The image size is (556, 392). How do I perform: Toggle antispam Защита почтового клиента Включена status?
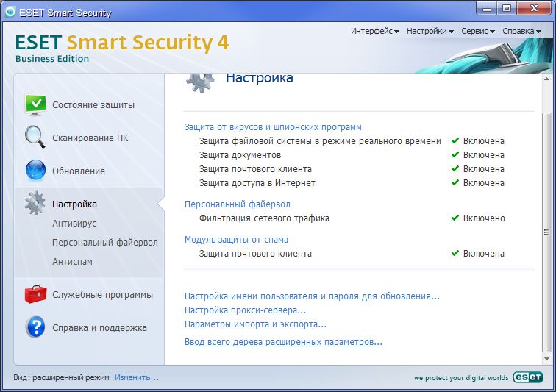pyautogui.click(x=484, y=254)
